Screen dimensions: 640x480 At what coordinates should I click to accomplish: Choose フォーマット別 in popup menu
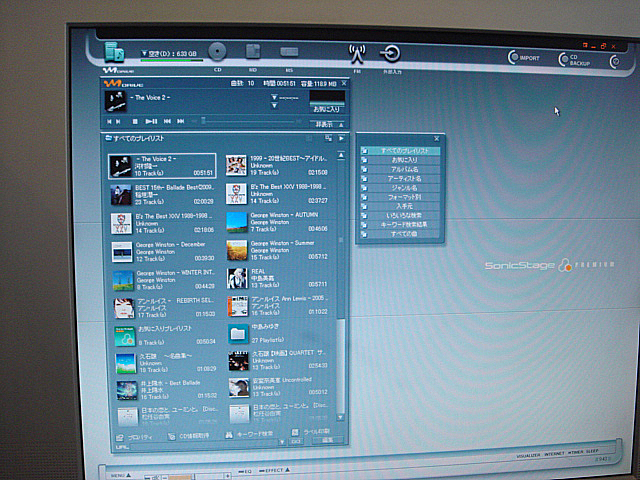tap(400, 197)
